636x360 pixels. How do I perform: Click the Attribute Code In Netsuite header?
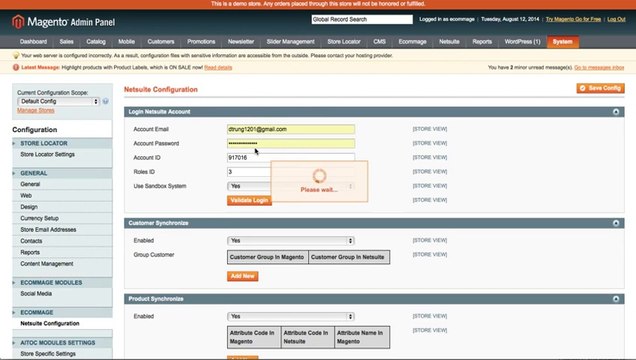(307, 337)
